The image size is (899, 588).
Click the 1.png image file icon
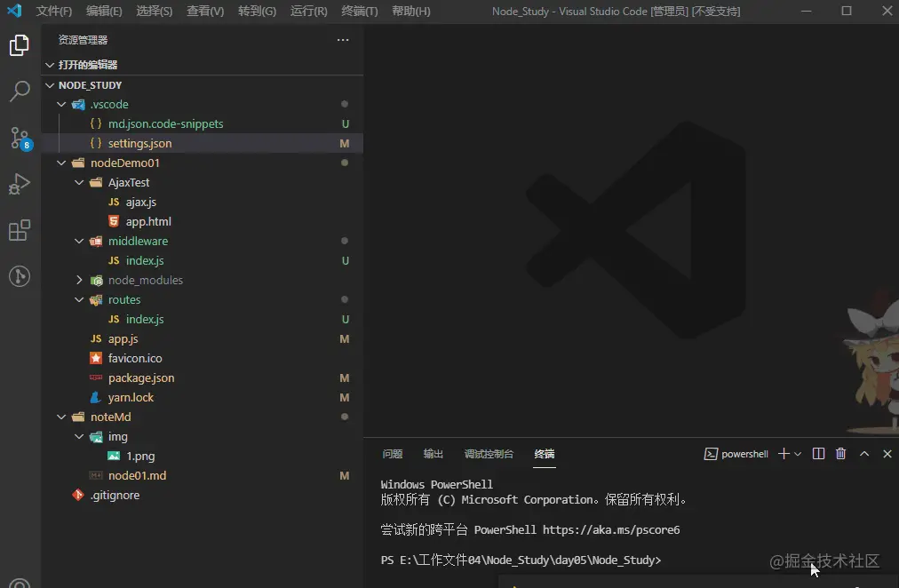click(114, 457)
